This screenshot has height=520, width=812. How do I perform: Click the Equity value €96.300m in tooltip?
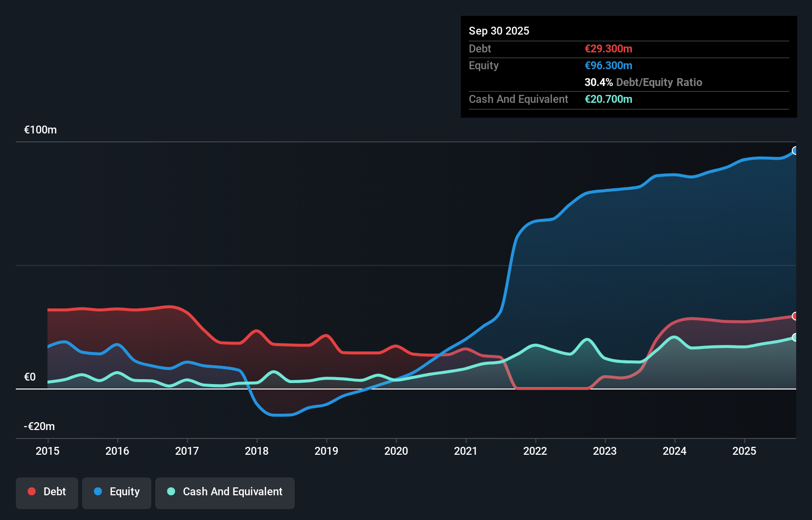pos(609,65)
